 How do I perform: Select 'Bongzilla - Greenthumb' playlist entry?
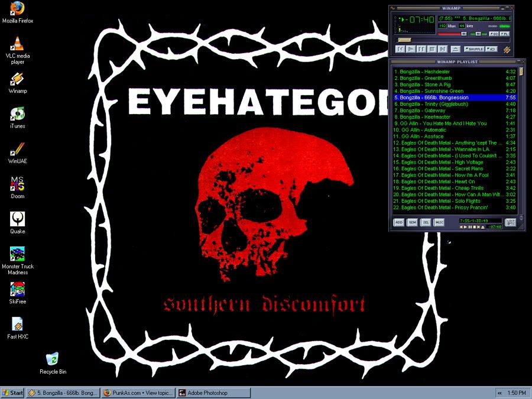click(455, 78)
